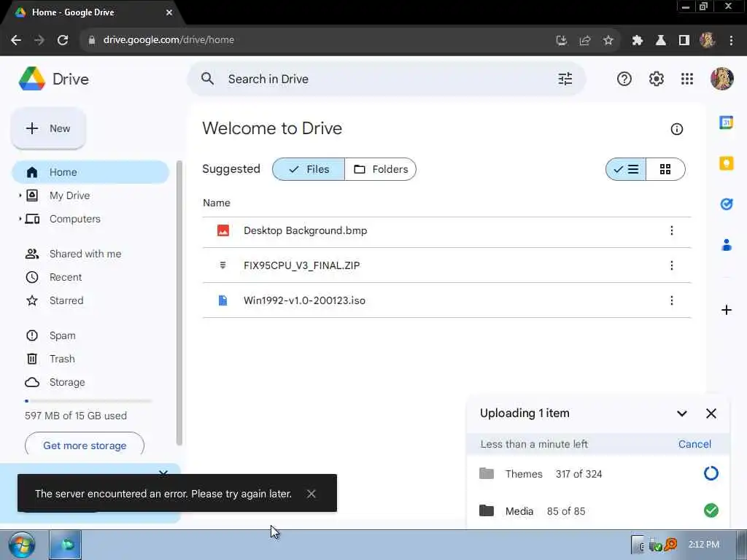Click the Themes folder upload row
This screenshot has width=747, height=560.
coord(598,474)
